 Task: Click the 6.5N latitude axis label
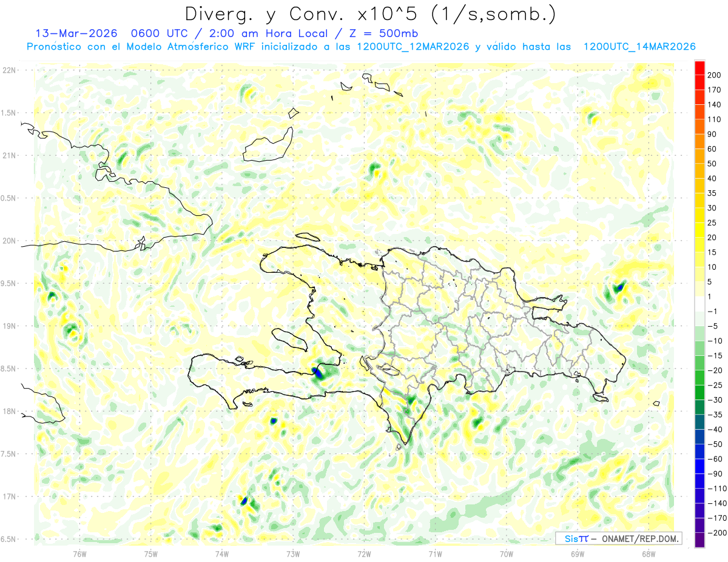[x=8, y=539]
